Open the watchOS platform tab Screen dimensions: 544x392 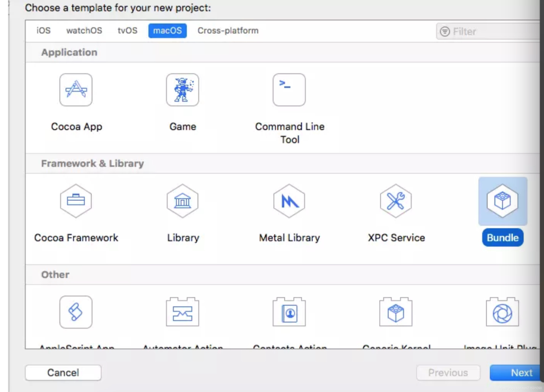pyautogui.click(x=84, y=31)
